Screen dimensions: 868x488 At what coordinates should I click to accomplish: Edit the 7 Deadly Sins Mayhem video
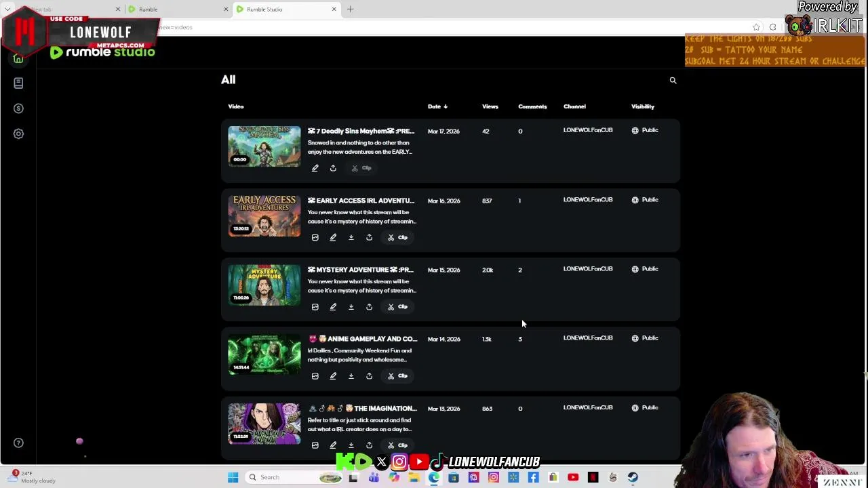point(315,168)
